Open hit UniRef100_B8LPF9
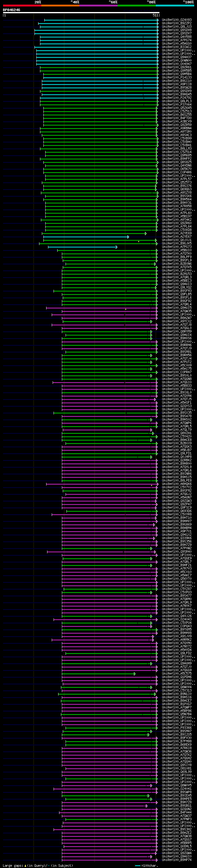Viewport: 197px width, 868px height. pos(177,257)
